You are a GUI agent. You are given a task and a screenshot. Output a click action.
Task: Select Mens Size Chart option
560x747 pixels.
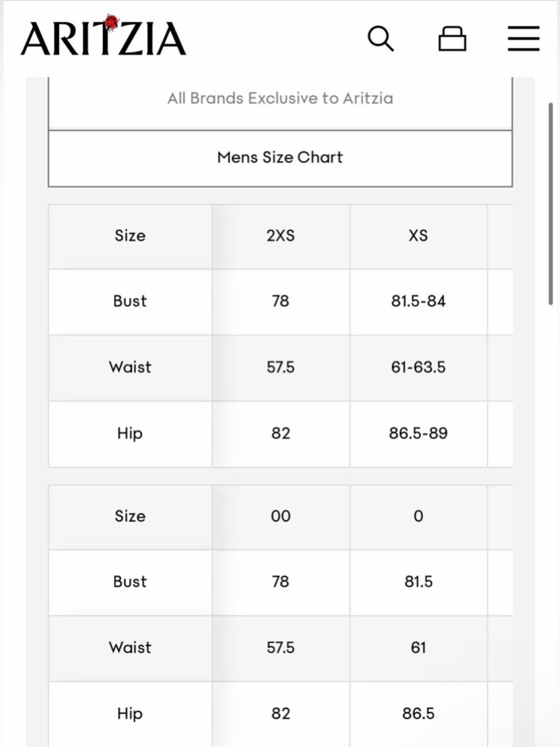point(280,159)
